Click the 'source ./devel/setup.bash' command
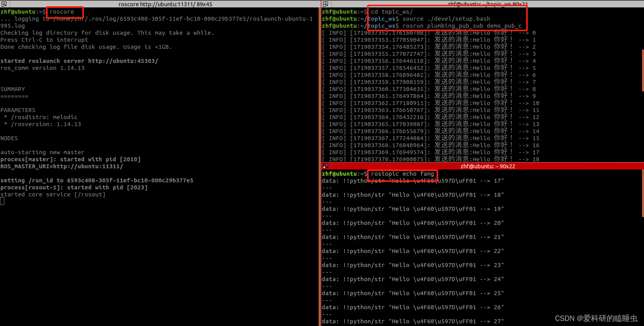The height and width of the screenshot is (326, 644). coord(446,19)
